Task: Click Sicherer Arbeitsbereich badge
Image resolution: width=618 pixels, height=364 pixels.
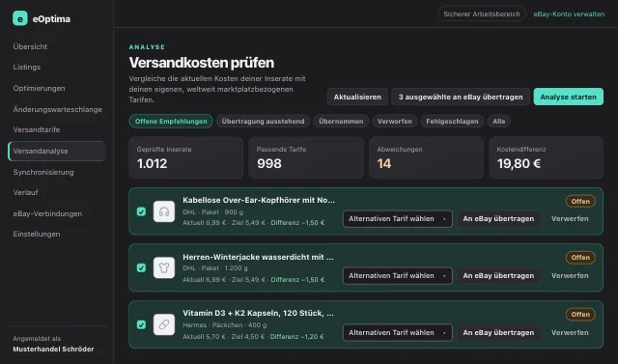Action: pyautogui.click(x=482, y=14)
